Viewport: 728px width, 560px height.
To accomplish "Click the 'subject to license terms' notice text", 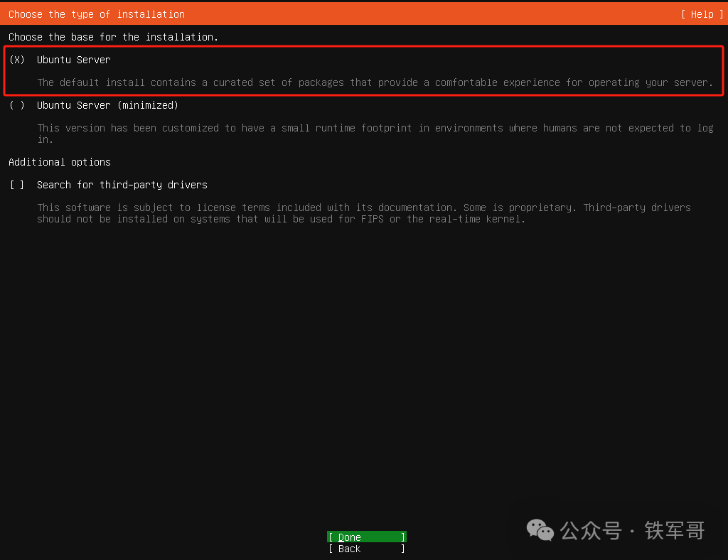I will click(364, 213).
